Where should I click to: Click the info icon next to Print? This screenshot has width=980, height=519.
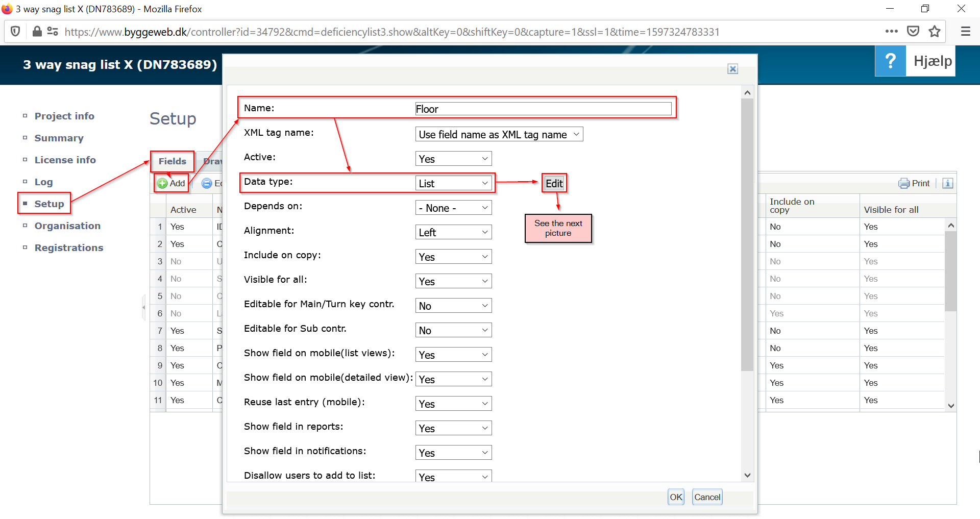click(947, 183)
